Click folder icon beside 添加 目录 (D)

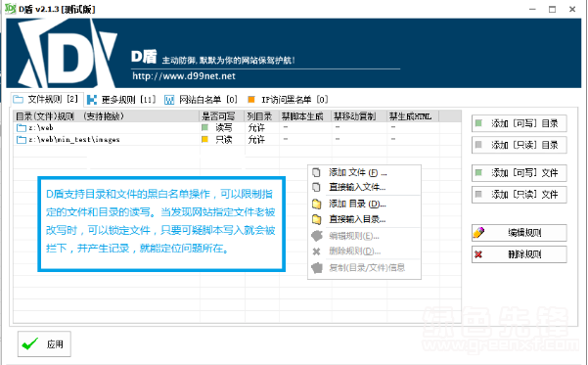tap(316, 205)
